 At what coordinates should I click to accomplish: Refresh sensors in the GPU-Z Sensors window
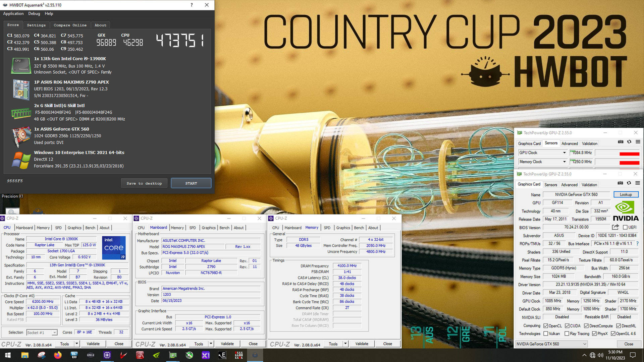[x=629, y=142]
